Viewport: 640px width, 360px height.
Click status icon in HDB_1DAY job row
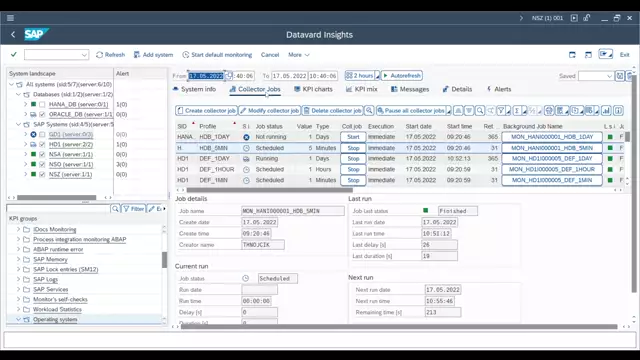(246, 137)
